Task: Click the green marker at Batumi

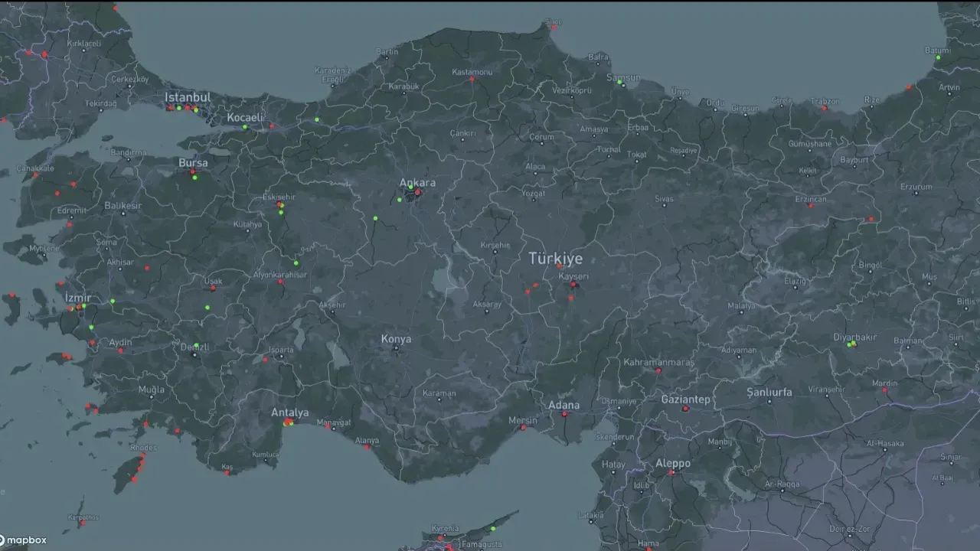Action: click(937, 57)
